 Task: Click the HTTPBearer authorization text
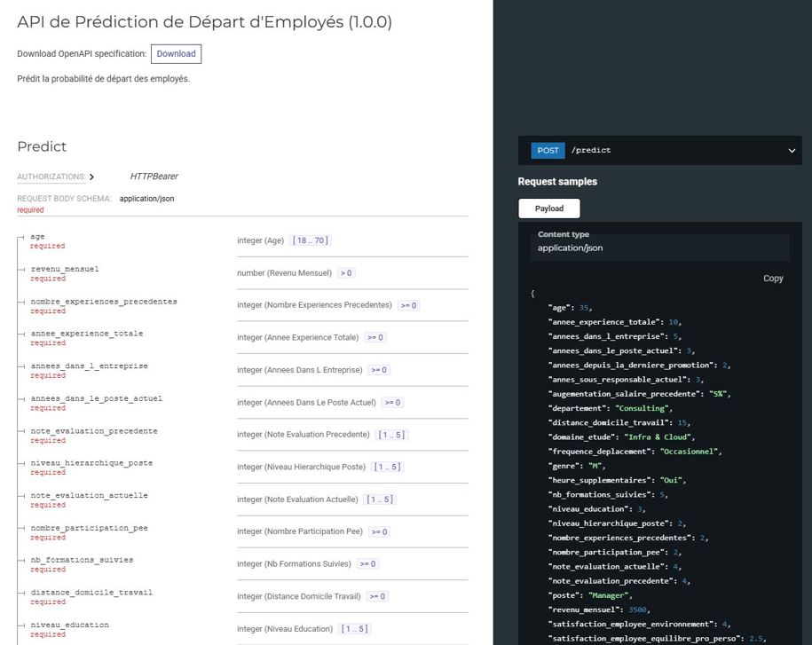(154, 177)
